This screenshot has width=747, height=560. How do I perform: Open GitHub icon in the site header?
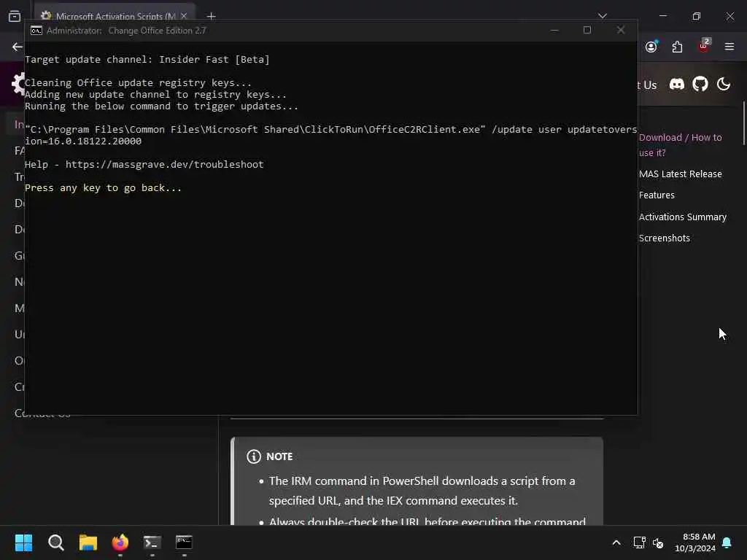tap(700, 85)
